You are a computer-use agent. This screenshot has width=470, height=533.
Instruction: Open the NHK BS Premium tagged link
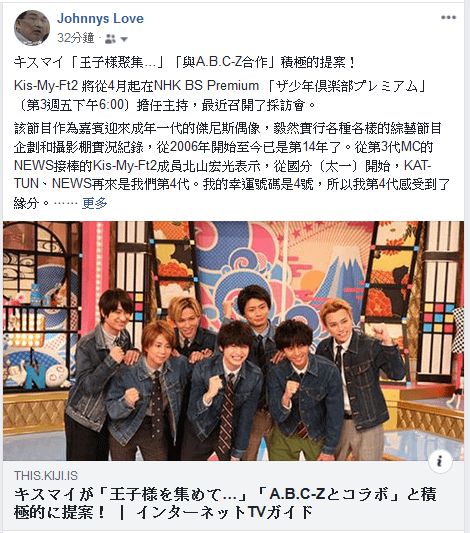(x=206, y=85)
